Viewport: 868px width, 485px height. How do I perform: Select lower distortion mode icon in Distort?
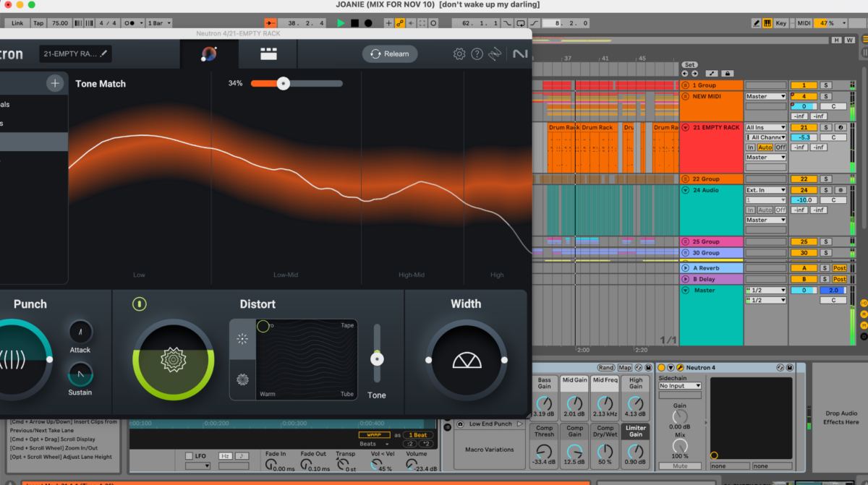pos(242,378)
